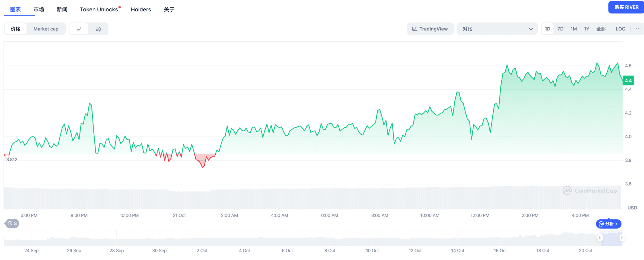Click the 购买 RIVER buy button
This screenshot has width=644, height=260.
[x=626, y=7]
